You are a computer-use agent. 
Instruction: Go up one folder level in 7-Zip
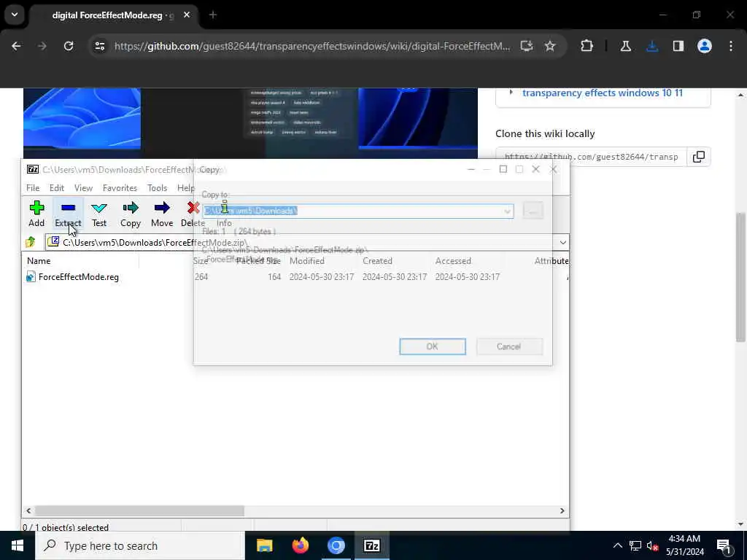tap(31, 242)
